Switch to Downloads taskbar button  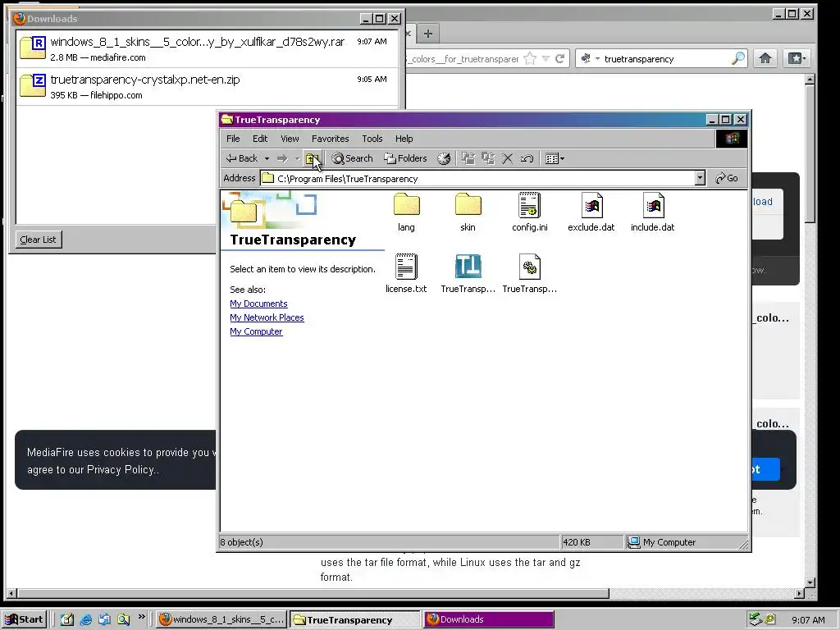tap(488, 619)
